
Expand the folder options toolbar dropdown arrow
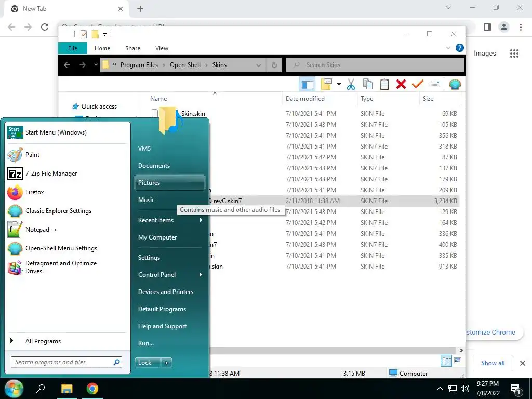coord(339,85)
